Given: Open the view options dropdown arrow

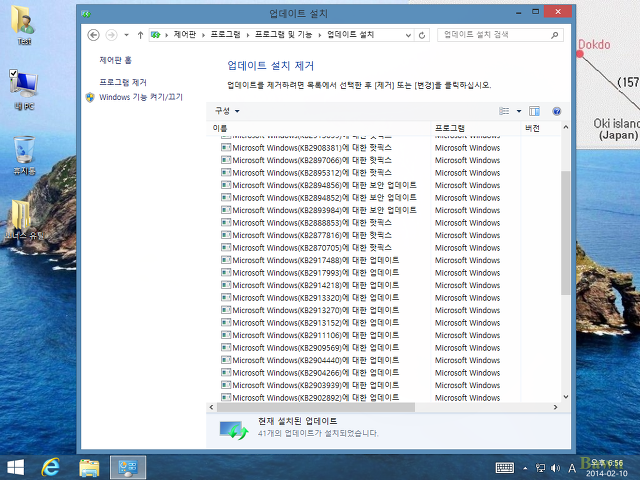Looking at the screenshot, I should 519,111.
